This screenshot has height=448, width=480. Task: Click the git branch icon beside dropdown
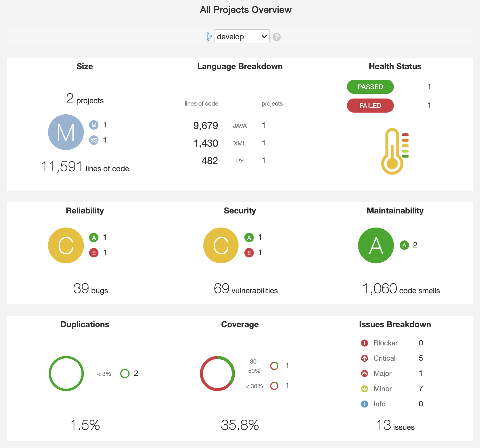coord(209,37)
